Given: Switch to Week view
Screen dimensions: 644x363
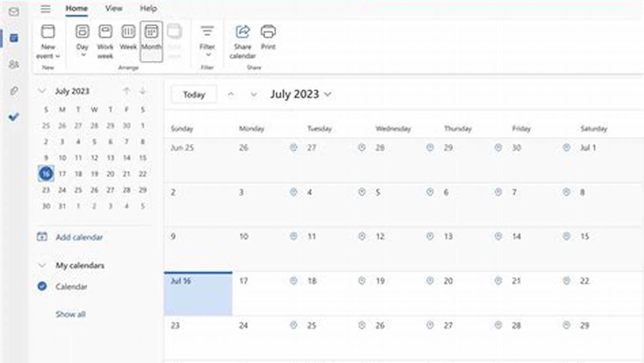Looking at the screenshot, I should [x=127, y=39].
